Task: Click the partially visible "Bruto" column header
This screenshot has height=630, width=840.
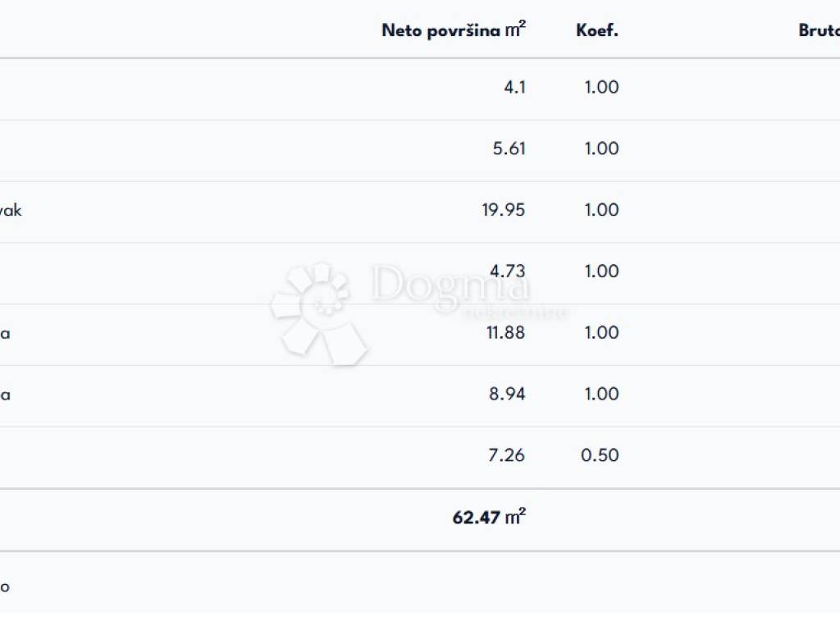Action: (x=819, y=30)
